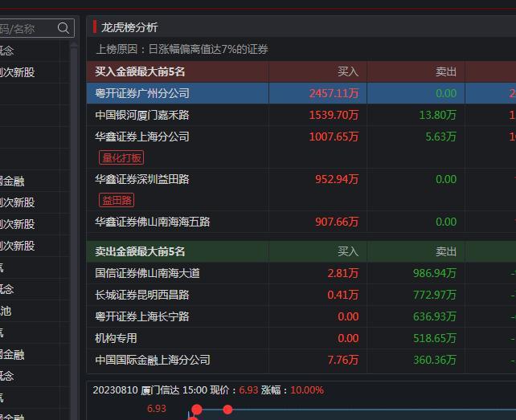Click the 益田路 tag

(x=117, y=200)
